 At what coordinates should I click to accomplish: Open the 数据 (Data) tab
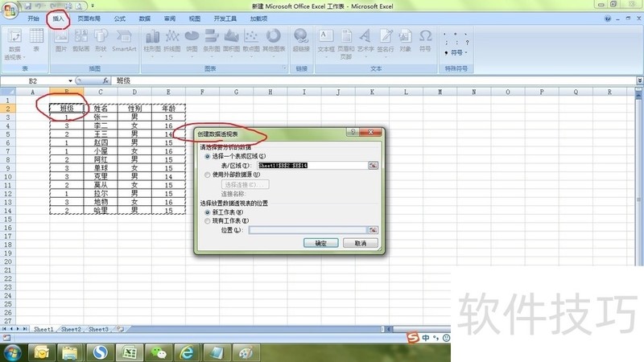145,19
